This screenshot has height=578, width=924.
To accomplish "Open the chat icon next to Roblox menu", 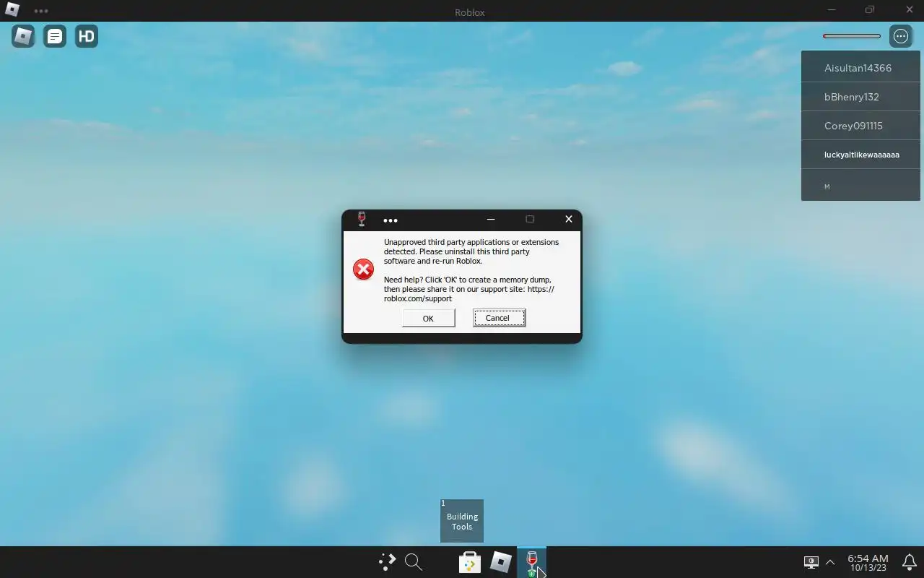I will pyautogui.click(x=55, y=36).
